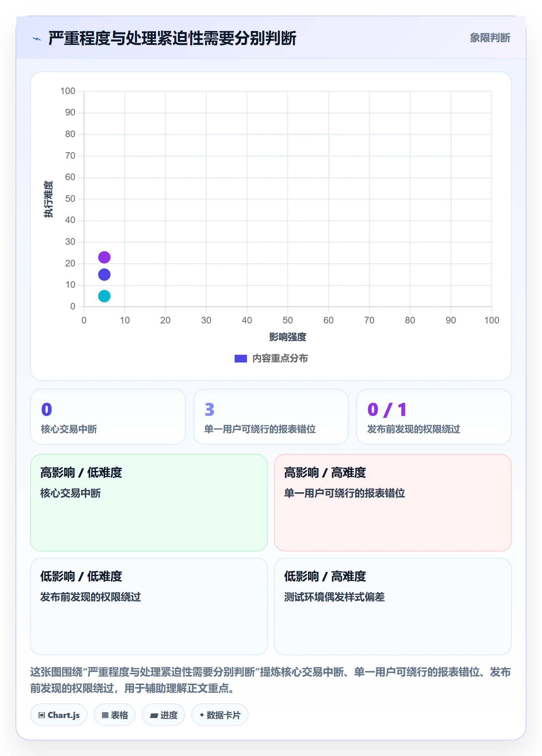This screenshot has width=542, height=756.
Task: Open the 低影响 / 低难度 quadrant card
Action: [x=149, y=607]
